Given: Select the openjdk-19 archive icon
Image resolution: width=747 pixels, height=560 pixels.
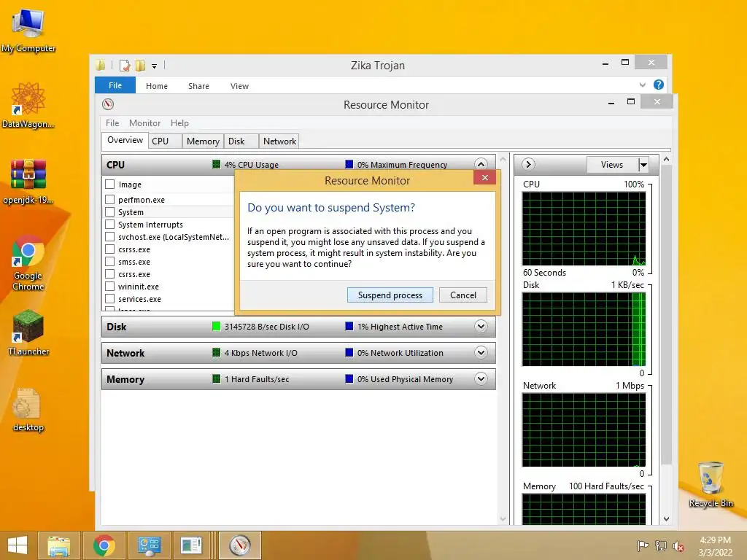Looking at the screenshot, I should point(28,181).
